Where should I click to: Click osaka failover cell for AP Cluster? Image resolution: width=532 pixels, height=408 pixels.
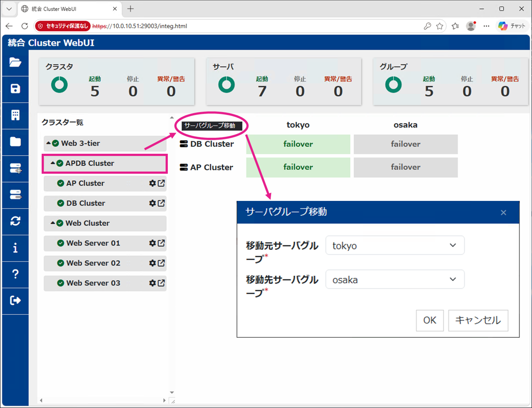click(x=406, y=167)
